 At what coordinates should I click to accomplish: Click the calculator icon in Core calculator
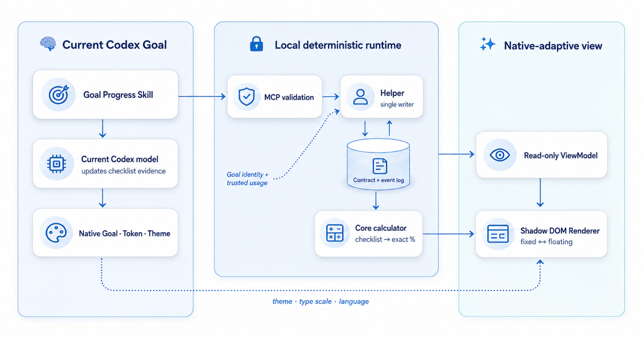(x=335, y=233)
